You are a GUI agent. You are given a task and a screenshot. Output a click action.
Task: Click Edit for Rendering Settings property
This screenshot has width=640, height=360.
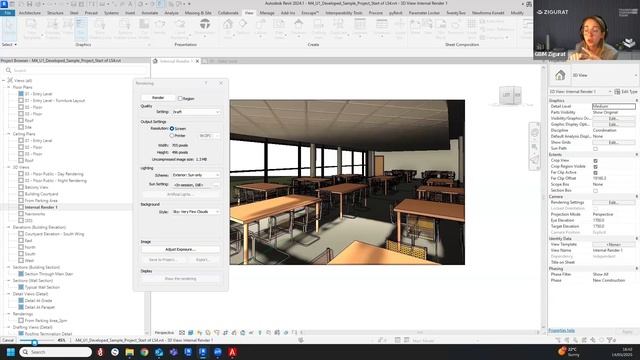tap(613, 202)
